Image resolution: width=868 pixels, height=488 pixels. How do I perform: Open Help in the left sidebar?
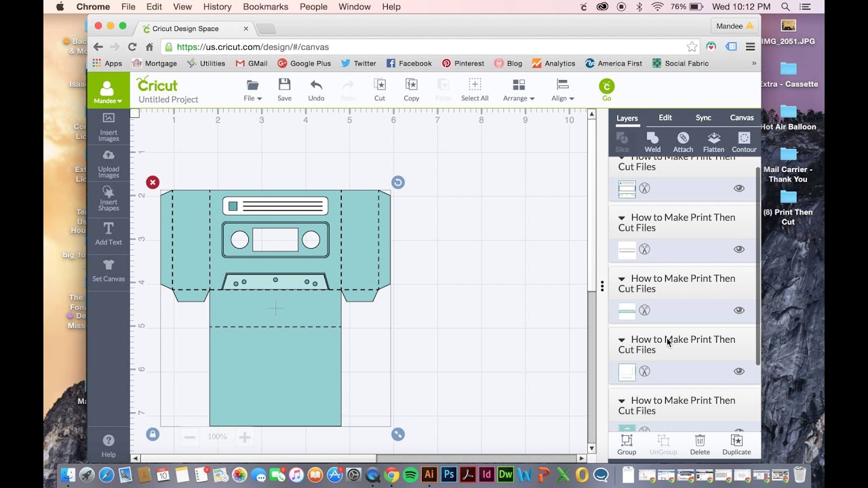[x=108, y=446]
